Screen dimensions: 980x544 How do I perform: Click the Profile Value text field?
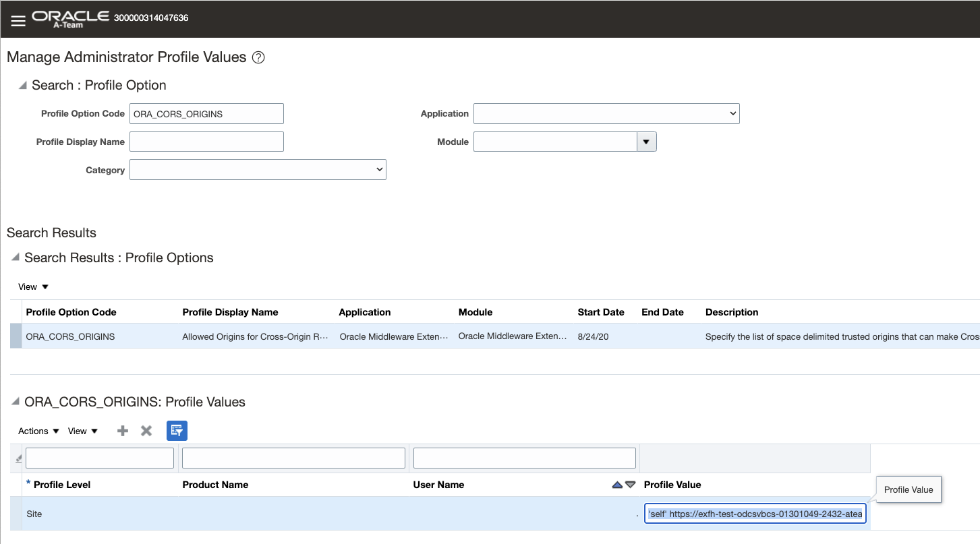point(754,514)
